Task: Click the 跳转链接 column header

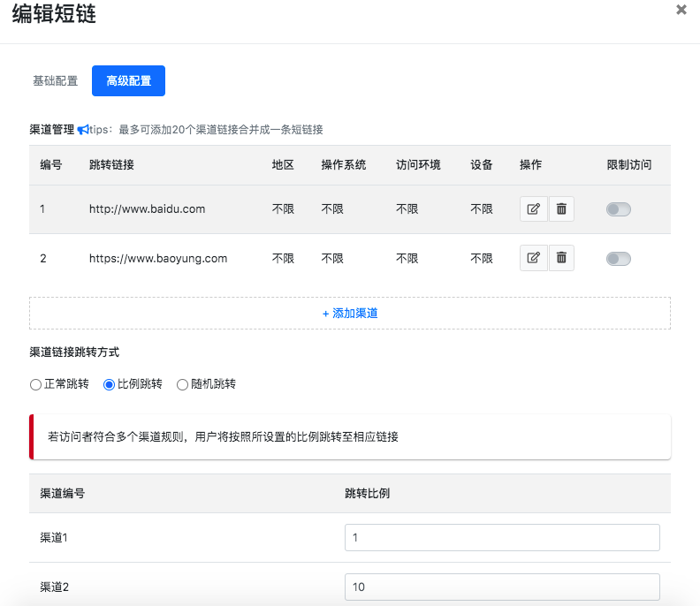Action: [x=111, y=165]
